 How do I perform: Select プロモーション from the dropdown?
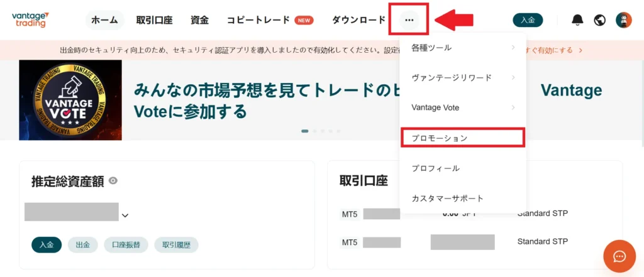(463, 138)
